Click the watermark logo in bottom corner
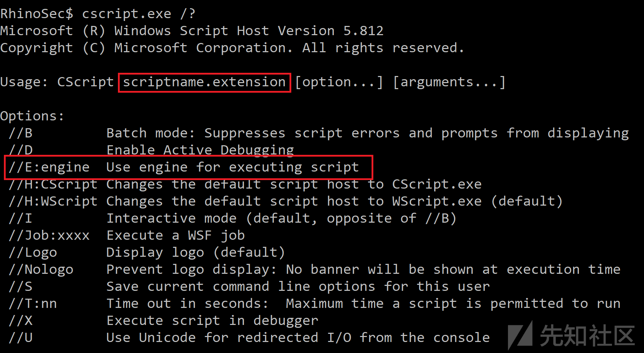Image resolution: width=644 pixels, height=353 pixels. pyautogui.click(x=570, y=335)
